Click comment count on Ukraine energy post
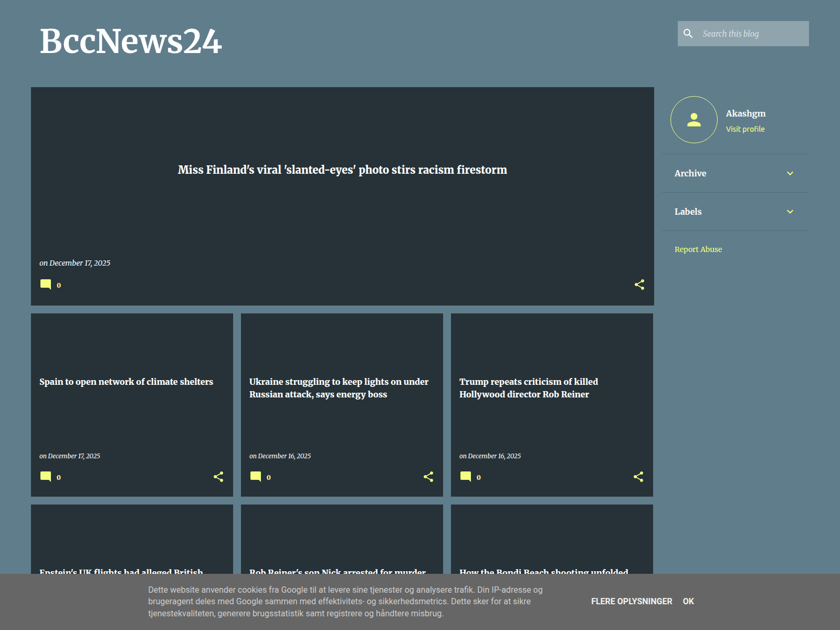The image size is (840, 630). (269, 477)
